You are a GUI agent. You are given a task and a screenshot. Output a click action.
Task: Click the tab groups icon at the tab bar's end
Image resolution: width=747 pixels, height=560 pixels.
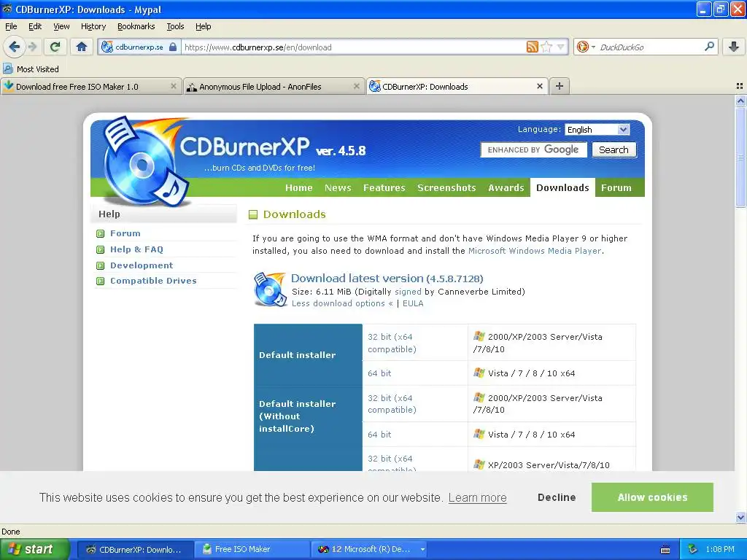tap(740, 86)
